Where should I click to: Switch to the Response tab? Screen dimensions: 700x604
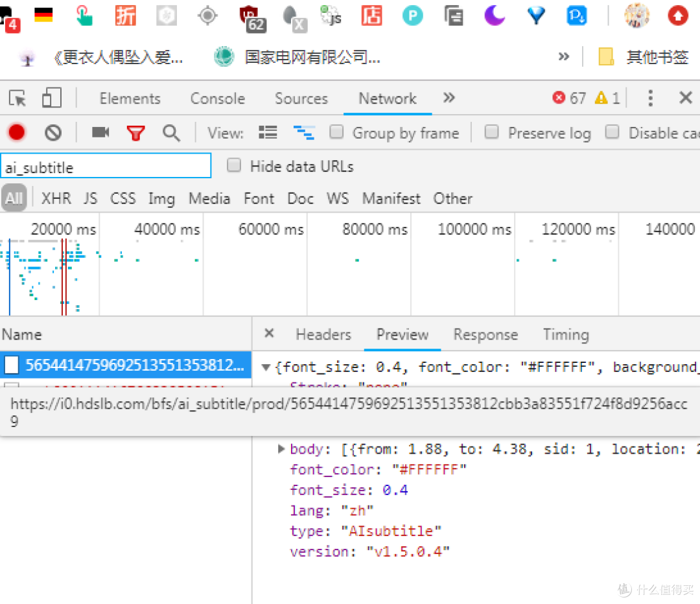(x=485, y=334)
